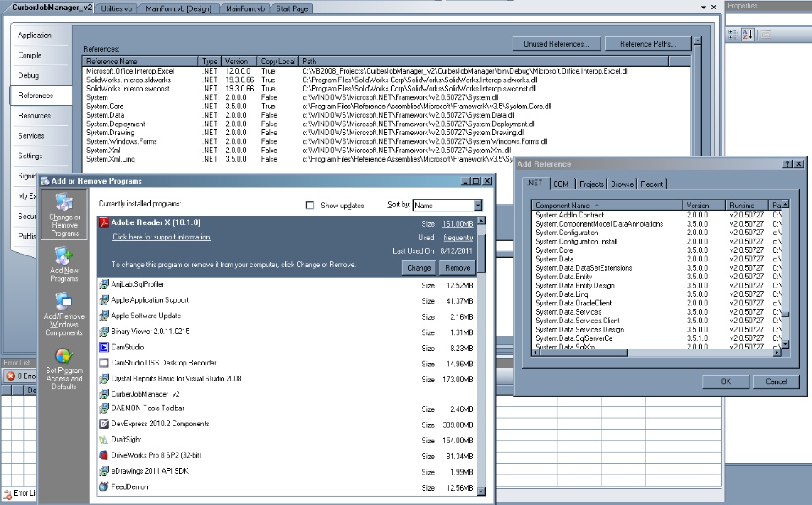
Task: Open the document tab list dropdown arrow
Action: click(703, 8)
